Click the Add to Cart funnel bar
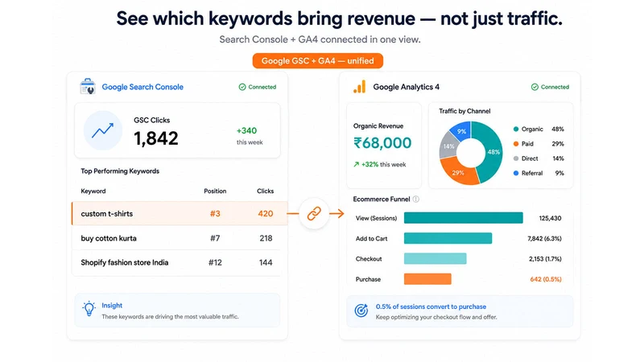 (x=448, y=238)
